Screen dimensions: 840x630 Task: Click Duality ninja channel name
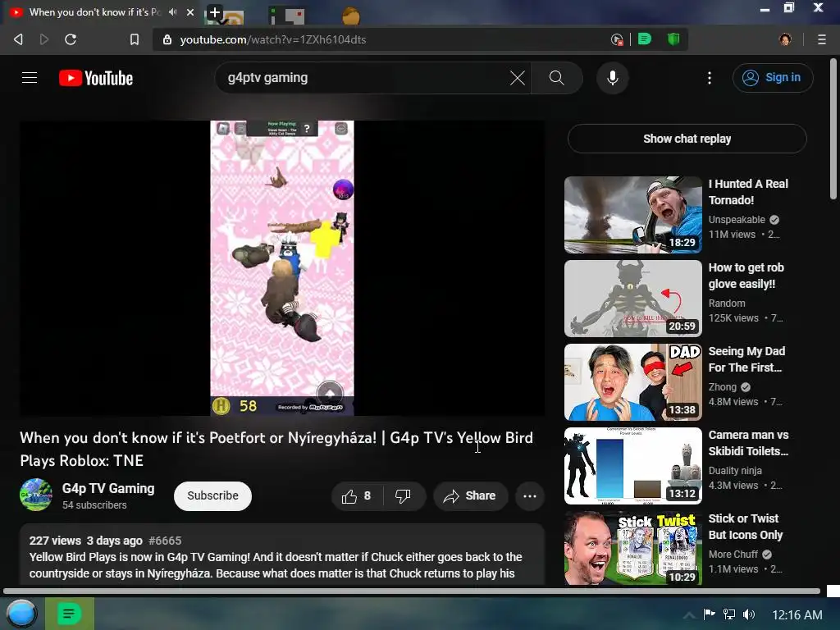click(x=735, y=470)
